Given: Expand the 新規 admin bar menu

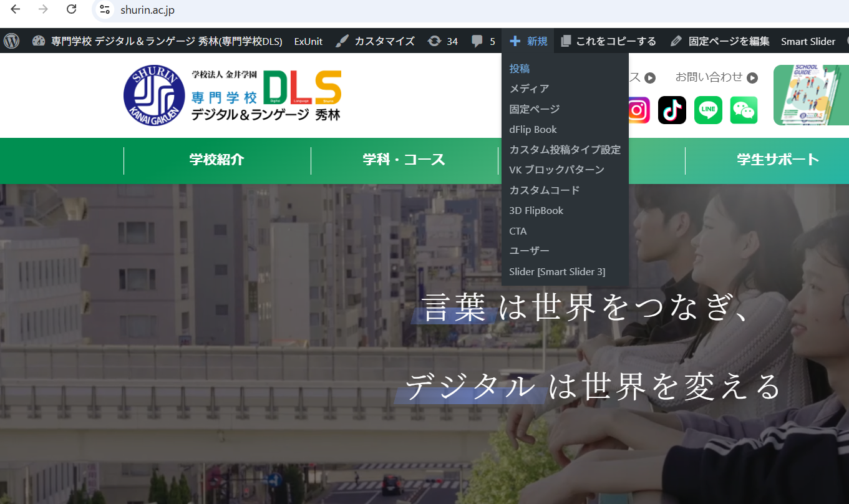Looking at the screenshot, I should click(528, 41).
